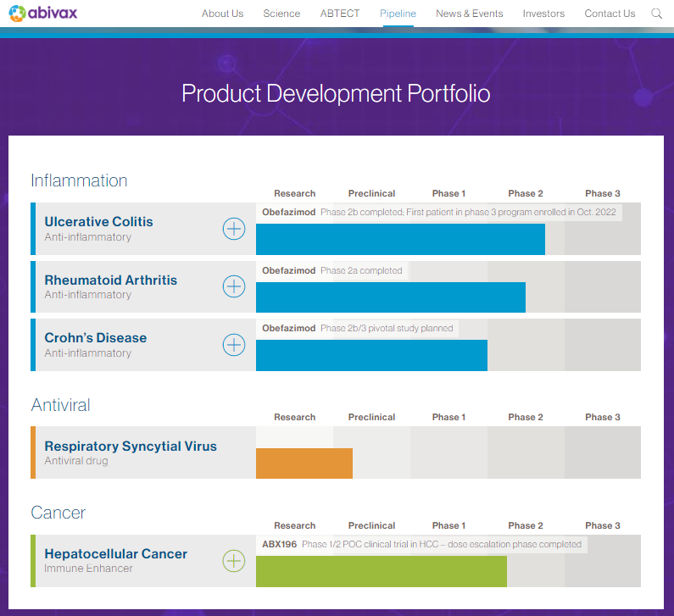Open News & Events
Screen dimensions: 674x616
coord(470,14)
